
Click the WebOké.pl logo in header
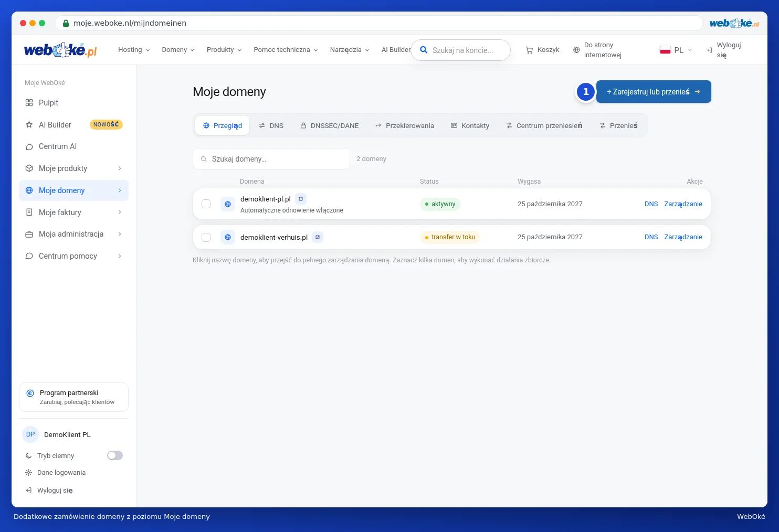pos(60,50)
